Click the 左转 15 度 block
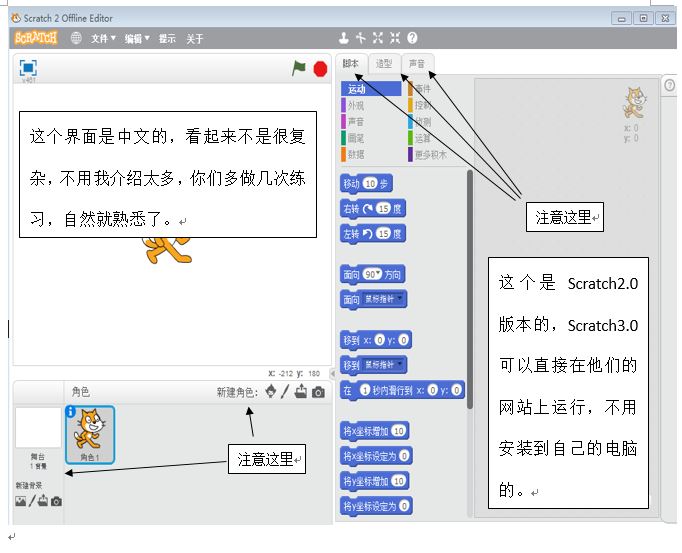The image size is (682, 553). click(x=373, y=234)
